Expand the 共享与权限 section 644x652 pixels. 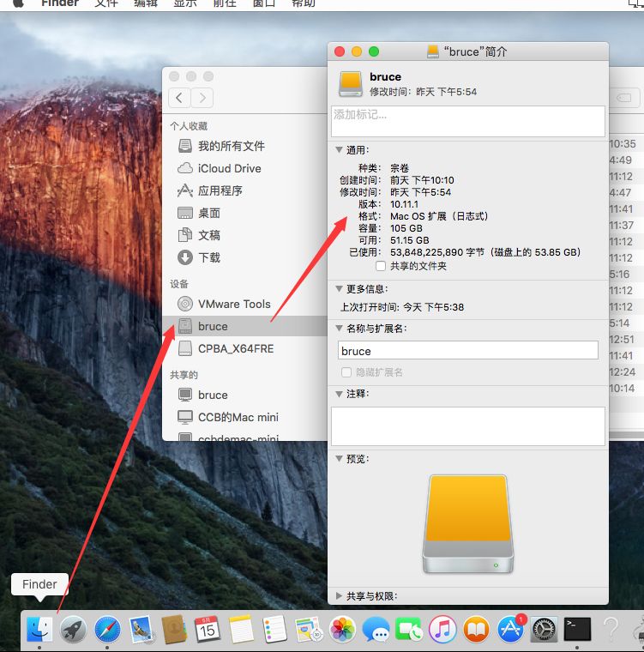click(x=340, y=596)
